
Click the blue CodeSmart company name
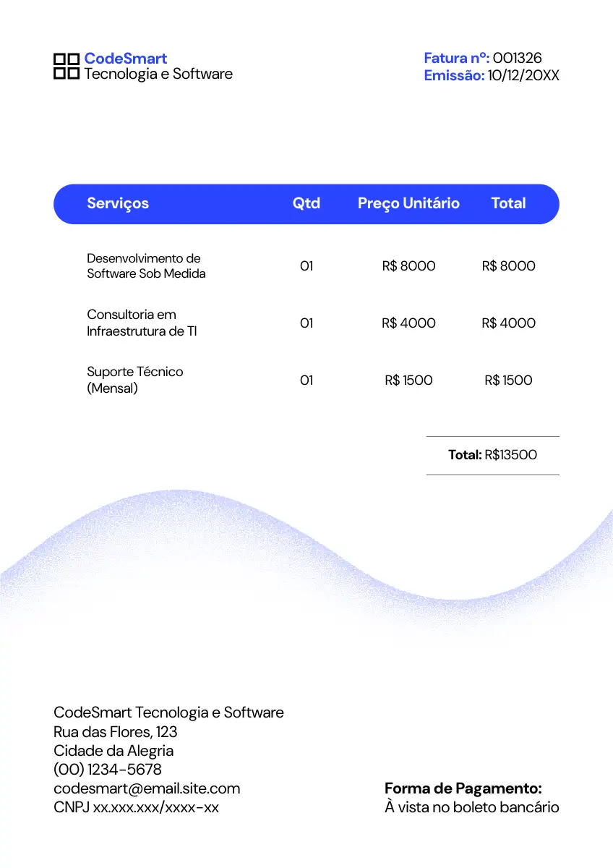pyautogui.click(x=125, y=59)
